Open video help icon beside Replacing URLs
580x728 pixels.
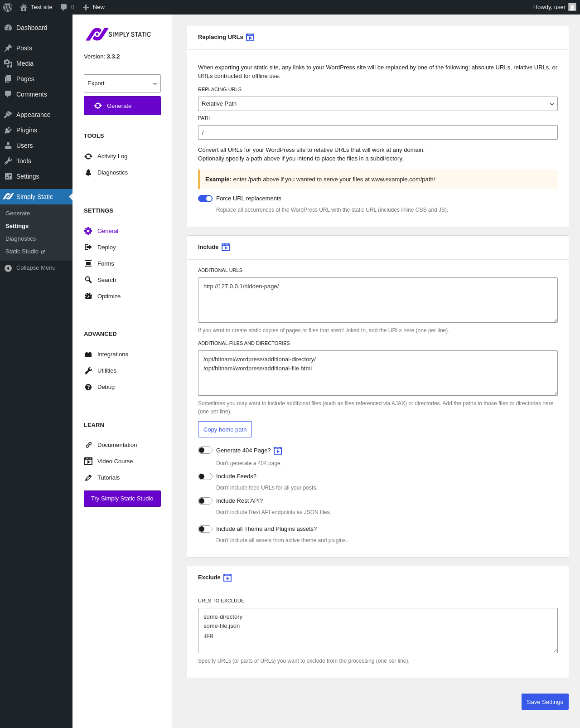[250, 38]
